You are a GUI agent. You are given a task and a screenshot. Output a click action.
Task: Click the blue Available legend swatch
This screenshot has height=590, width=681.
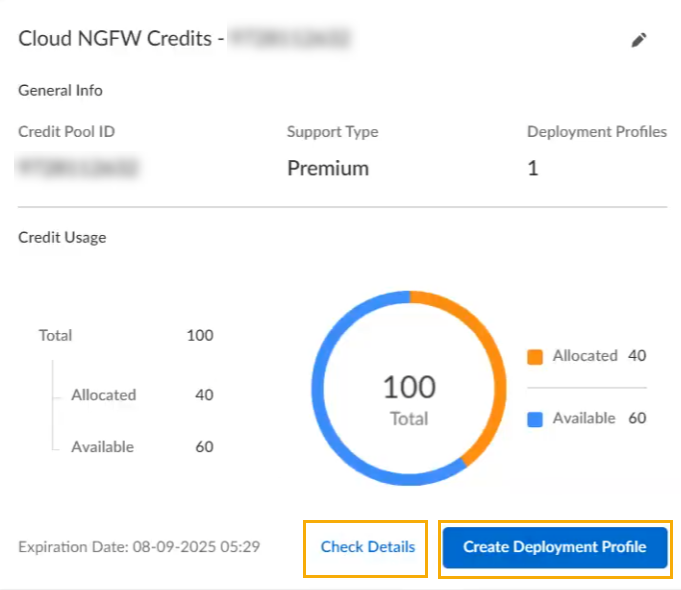click(535, 419)
